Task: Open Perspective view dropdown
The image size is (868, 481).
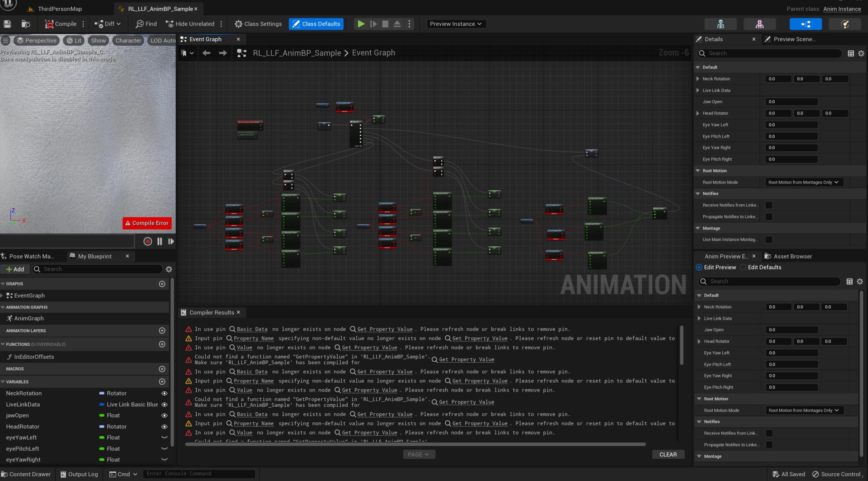Action: click(36, 40)
